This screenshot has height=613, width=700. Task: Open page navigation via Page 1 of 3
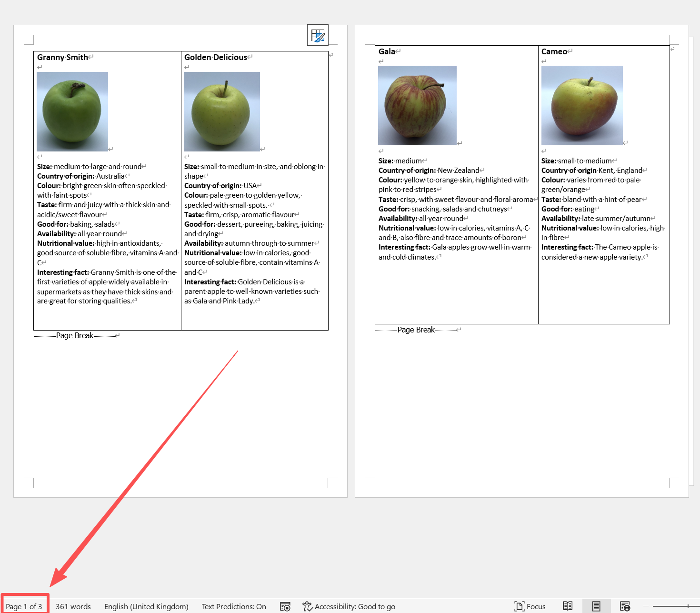[x=24, y=606]
